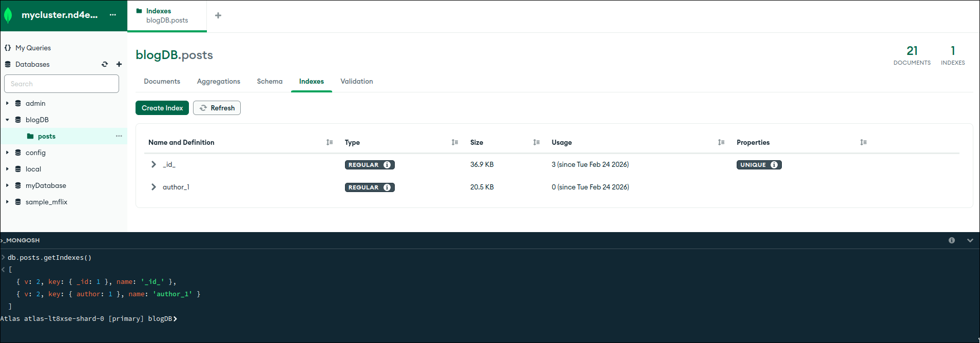980x343 pixels.
Task: Click the posts collection folder icon
Action: point(30,136)
